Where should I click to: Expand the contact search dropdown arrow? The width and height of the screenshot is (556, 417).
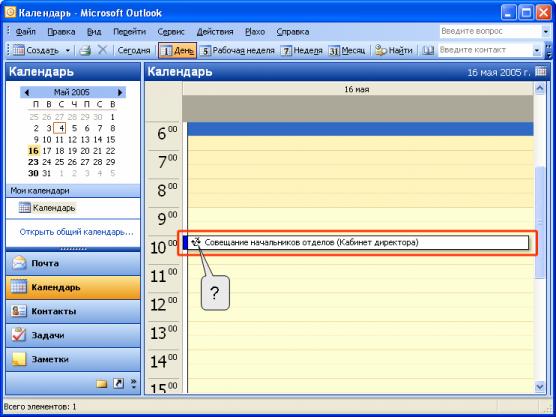pos(537,51)
